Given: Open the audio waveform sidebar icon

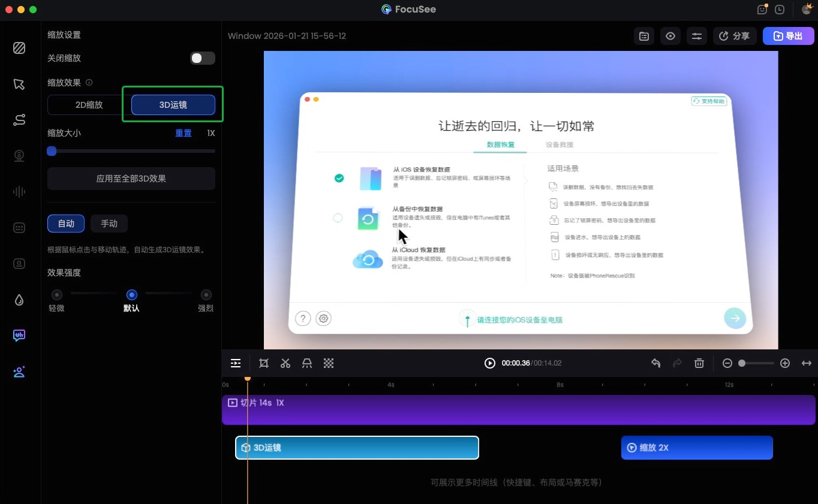Looking at the screenshot, I should [x=19, y=192].
